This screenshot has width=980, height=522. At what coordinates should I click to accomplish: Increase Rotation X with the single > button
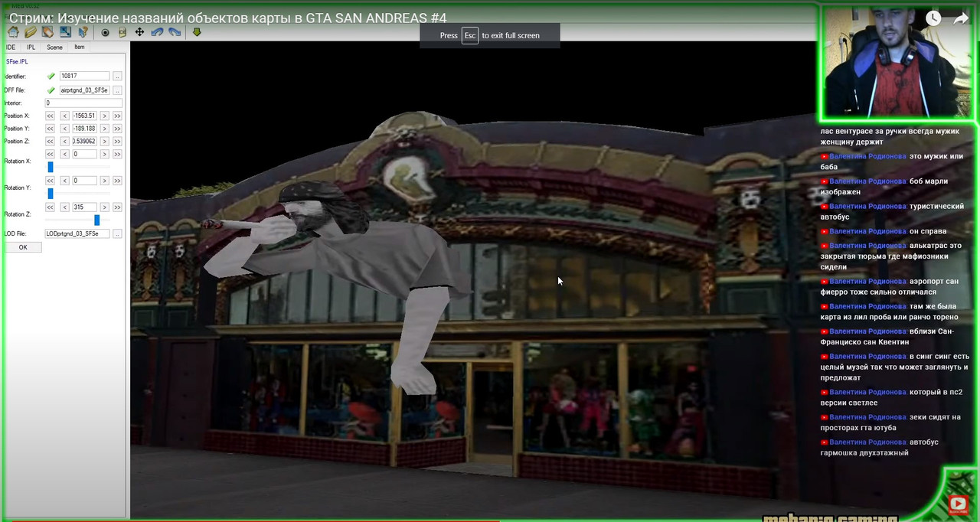pos(104,155)
